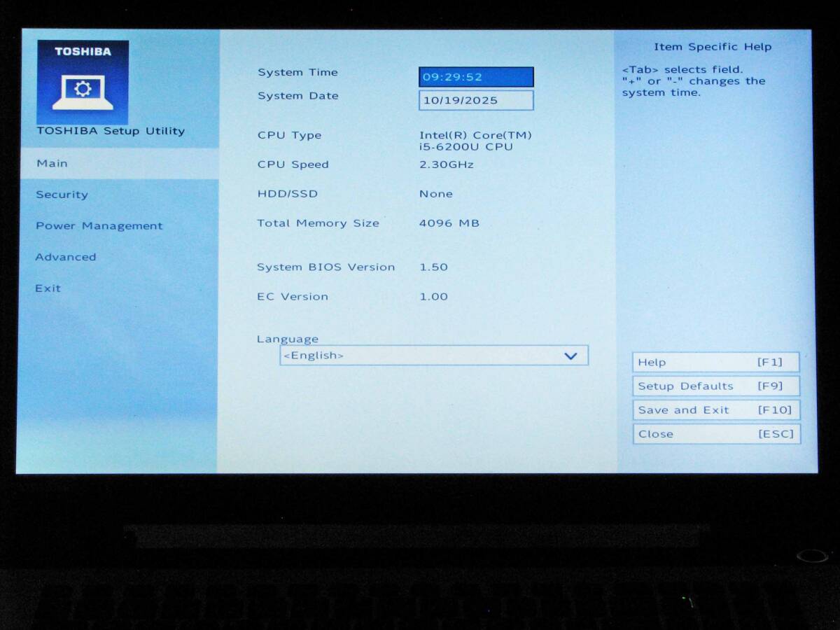Open the Security menu section

62,195
